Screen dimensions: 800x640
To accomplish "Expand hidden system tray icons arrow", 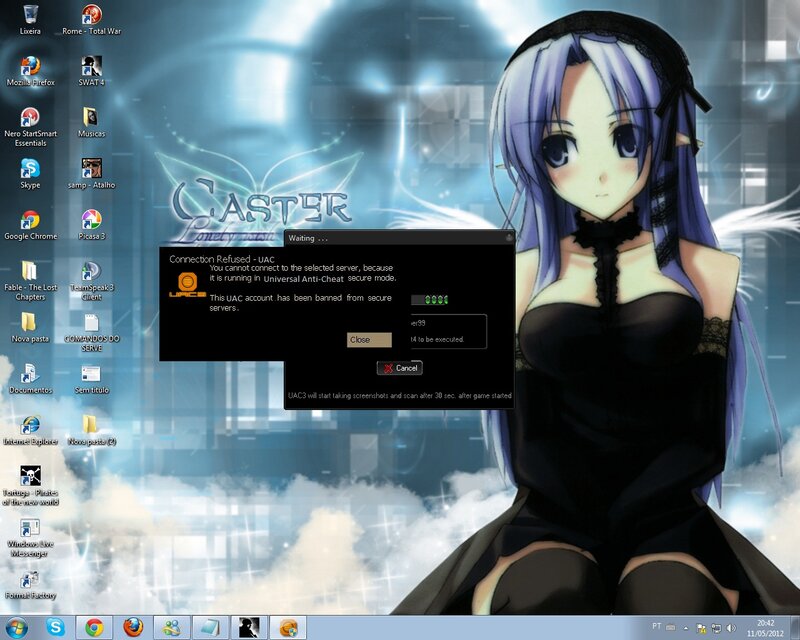I will pos(686,628).
